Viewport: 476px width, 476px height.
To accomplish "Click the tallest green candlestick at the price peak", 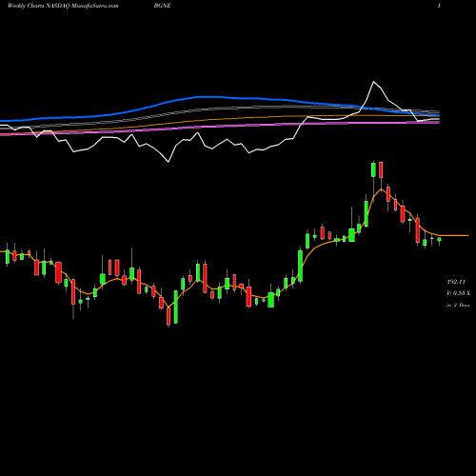I will click(373, 169).
